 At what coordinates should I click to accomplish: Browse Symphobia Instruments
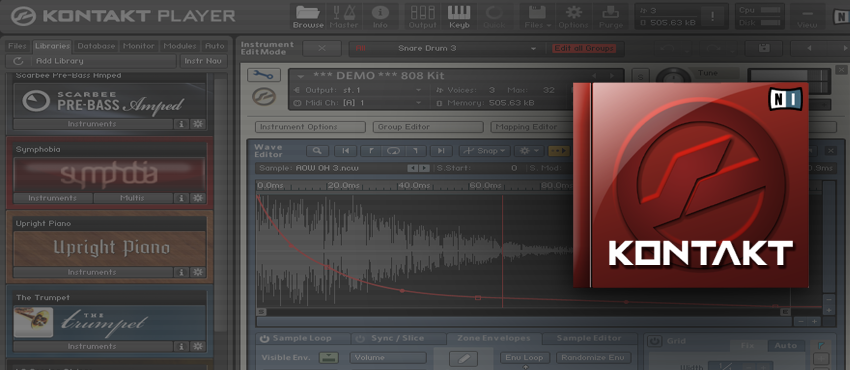(x=53, y=198)
